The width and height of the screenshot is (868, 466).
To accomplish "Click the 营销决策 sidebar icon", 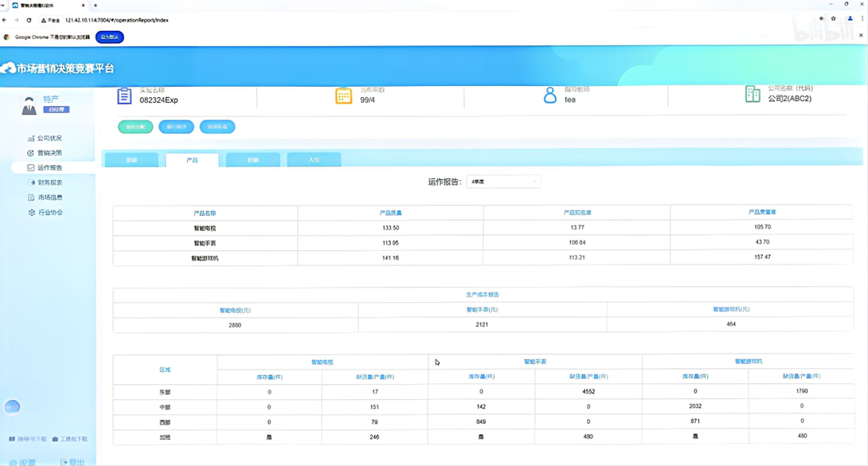I will click(x=31, y=153).
